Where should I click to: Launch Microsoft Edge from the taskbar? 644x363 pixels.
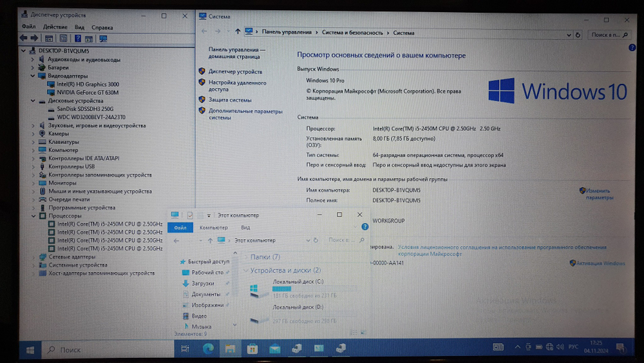click(208, 349)
